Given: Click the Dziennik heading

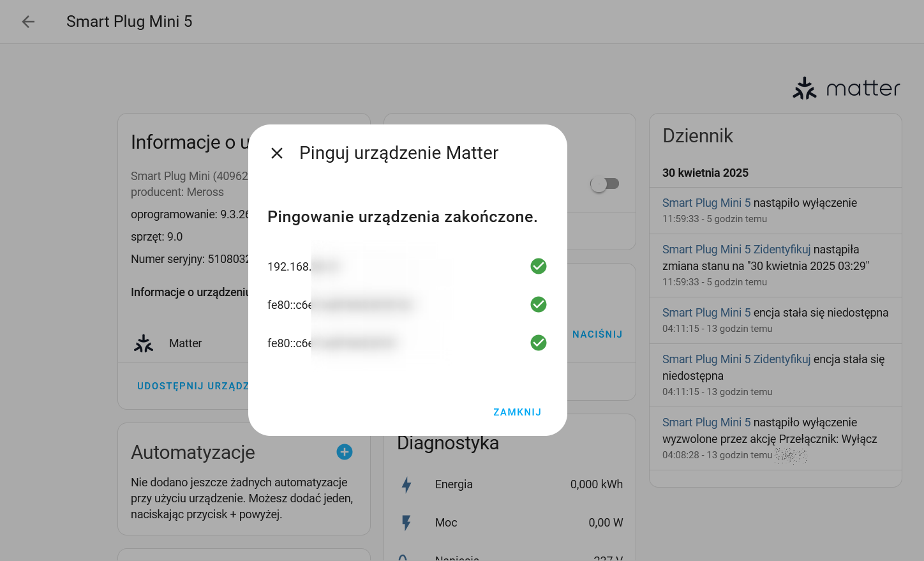Looking at the screenshot, I should pyautogui.click(x=697, y=136).
